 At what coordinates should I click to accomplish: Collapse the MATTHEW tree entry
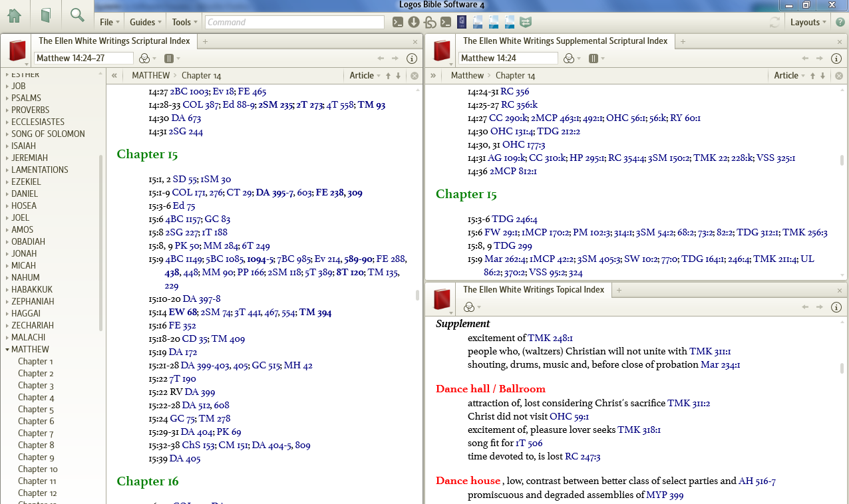tap(7, 349)
